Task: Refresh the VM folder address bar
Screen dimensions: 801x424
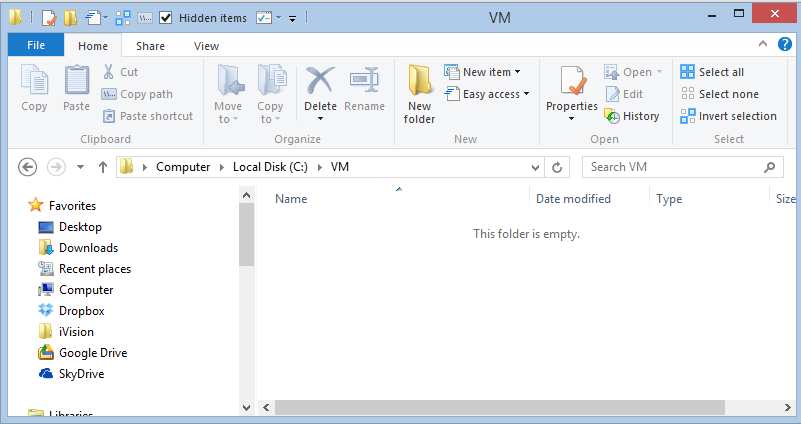Action: [x=557, y=167]
